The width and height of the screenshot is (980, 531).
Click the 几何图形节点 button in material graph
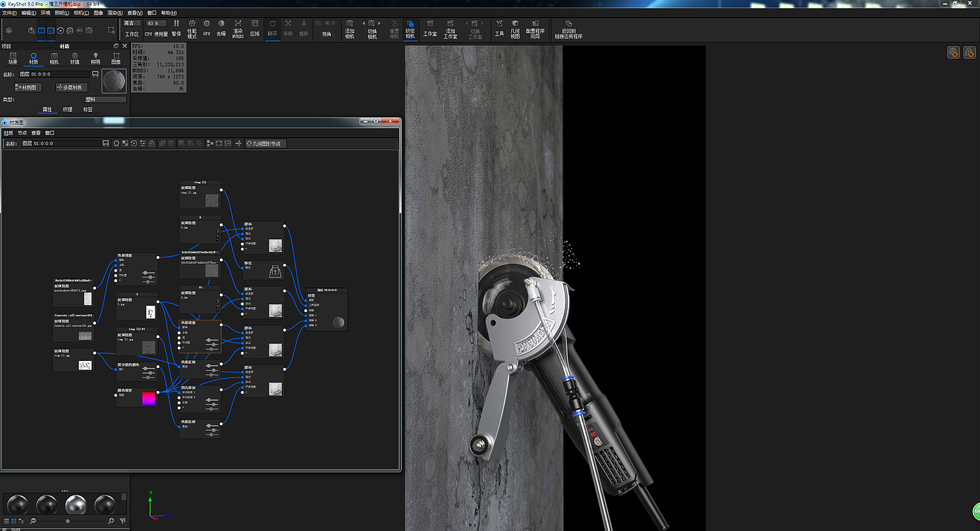266,143
